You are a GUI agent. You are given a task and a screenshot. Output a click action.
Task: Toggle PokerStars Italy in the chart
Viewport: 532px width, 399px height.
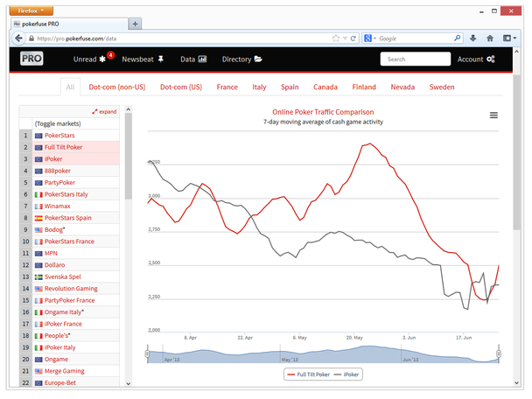tap(69, 194)
